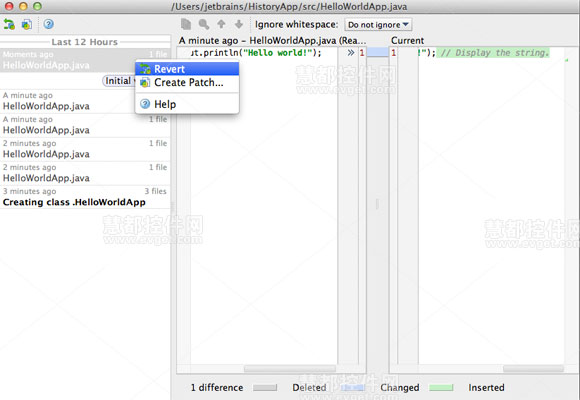Go to previous difference arrow
This screenshot has height=400, width=580.
(221, 24)
